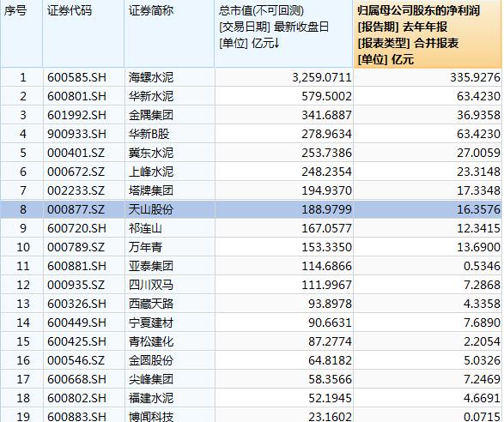Click net profit 0.5346
The image size is (504, 422).
[483, 266]
